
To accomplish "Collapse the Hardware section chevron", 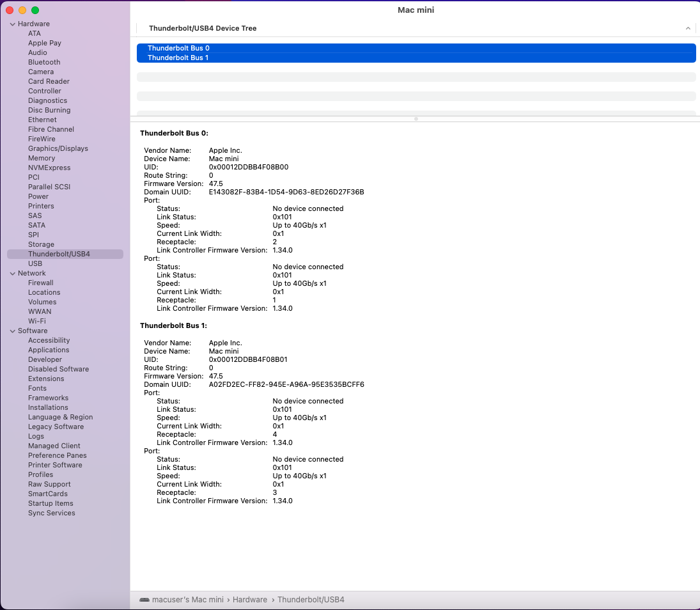I will [13, 24].
